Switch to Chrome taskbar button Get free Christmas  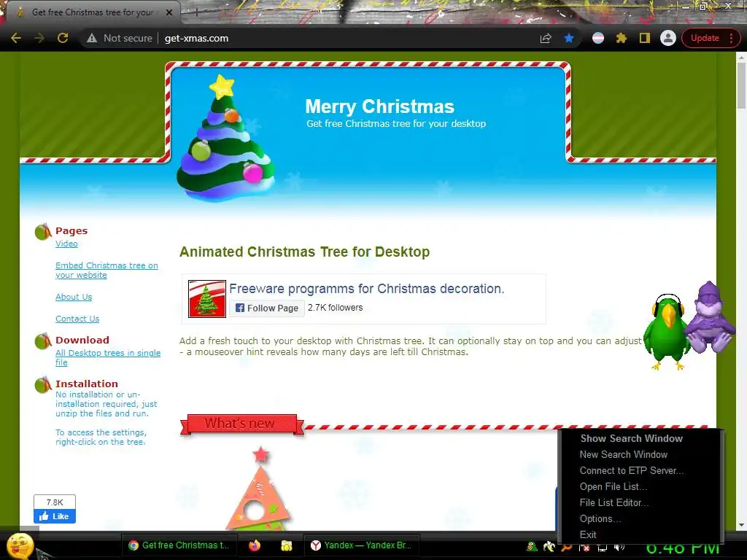click(x=179, y=545)
